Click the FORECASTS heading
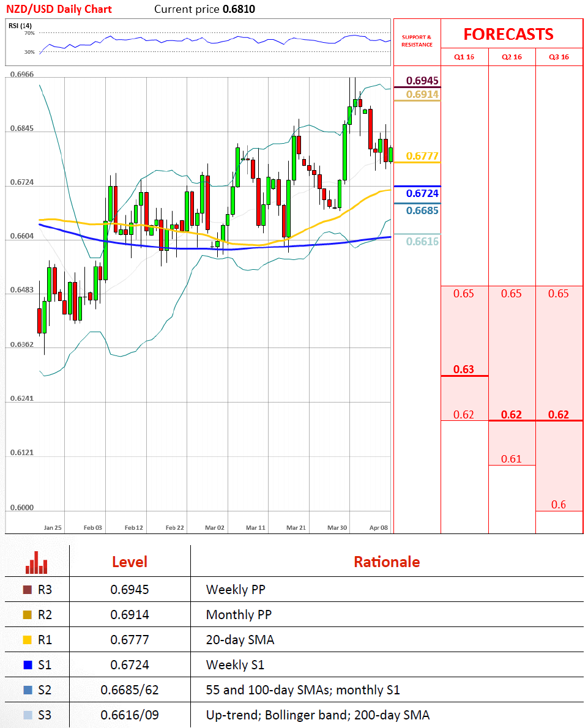588x728 pixels. 508,34
